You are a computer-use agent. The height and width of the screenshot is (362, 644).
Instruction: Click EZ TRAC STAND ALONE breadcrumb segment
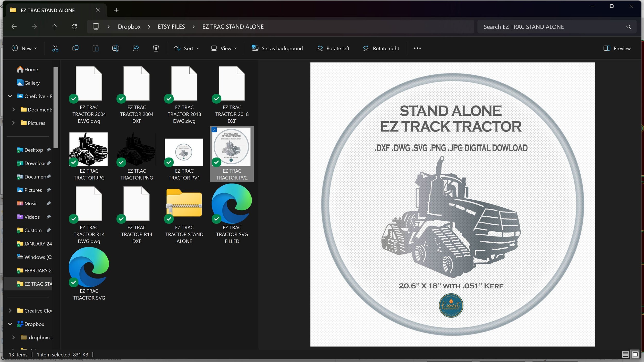click(x=233, y=27)
